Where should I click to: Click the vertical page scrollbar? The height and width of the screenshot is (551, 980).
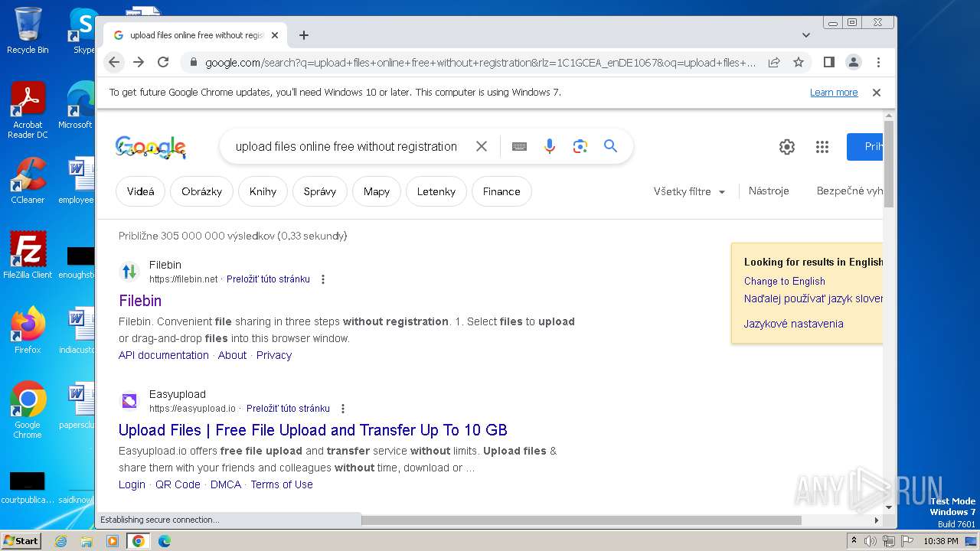tap(889, 164)
